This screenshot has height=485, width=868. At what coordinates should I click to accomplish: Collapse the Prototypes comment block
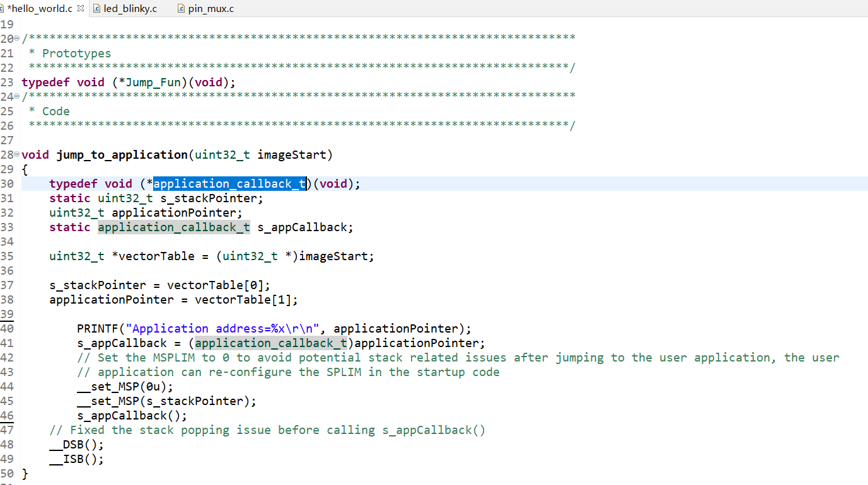pyautogui.click(x=17, y=39)
